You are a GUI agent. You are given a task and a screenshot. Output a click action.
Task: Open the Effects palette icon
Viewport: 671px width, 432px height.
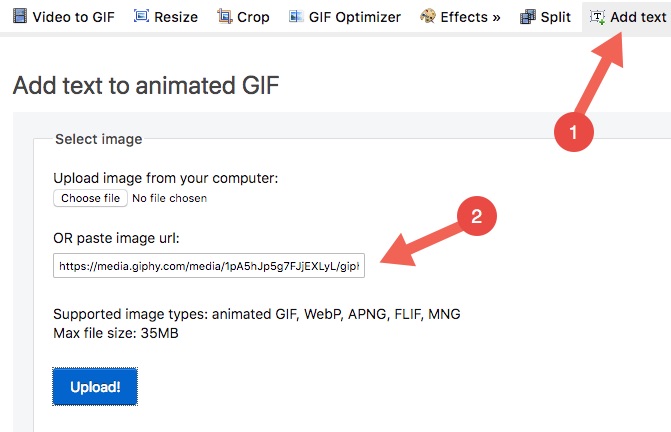coord(428,16)
